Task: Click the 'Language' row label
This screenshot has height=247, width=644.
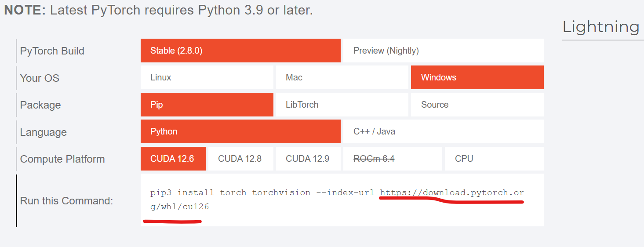Action: [44, 132]
